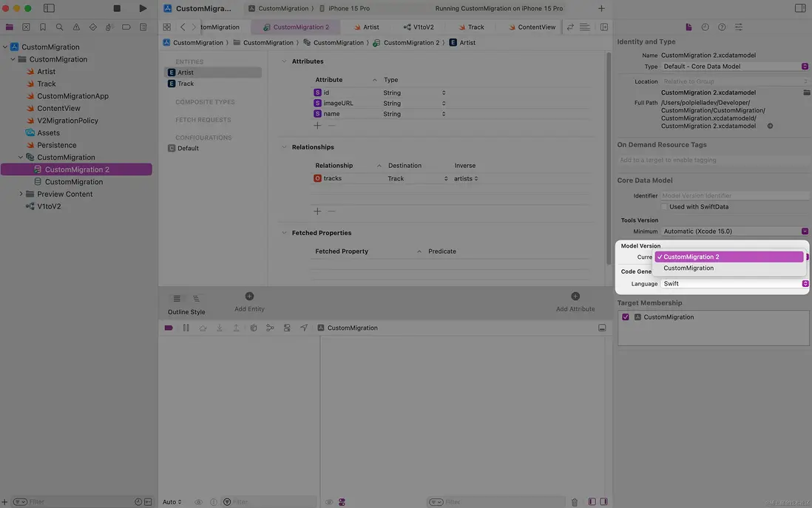Toggle Used with SwiftData checkbox
The width and height of the screenshot is (812, 508).
[x=664, y=206]
